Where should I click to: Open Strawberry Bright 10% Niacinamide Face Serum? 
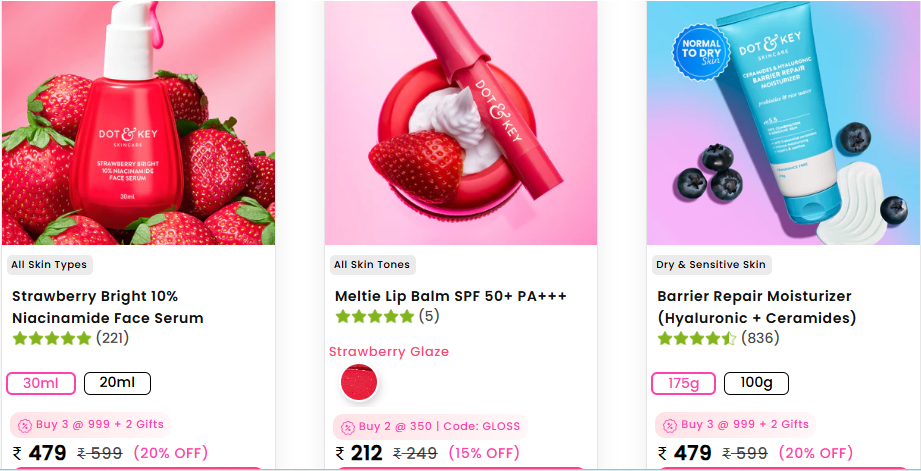(107, 307)
